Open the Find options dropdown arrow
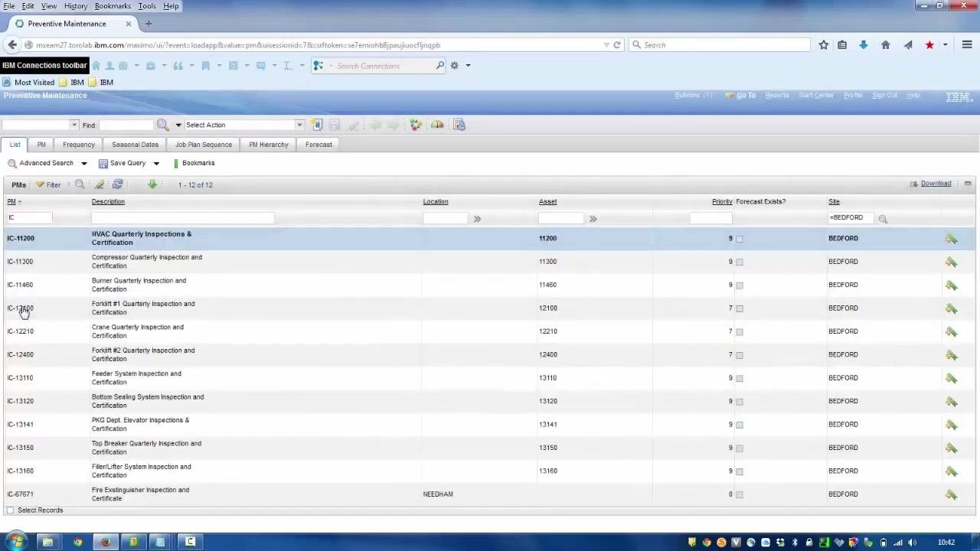 coord(178,125)
